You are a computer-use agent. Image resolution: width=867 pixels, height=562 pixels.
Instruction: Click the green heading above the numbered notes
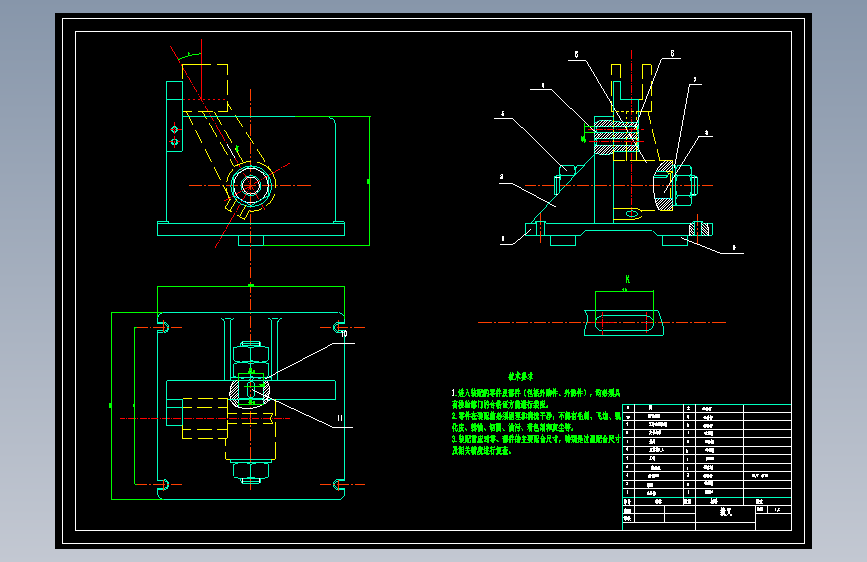coord(521,377)
